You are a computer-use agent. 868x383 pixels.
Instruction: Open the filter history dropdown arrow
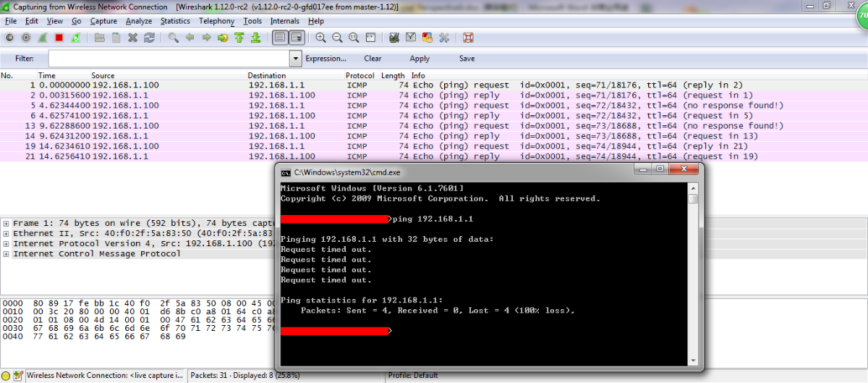[296, 59]
